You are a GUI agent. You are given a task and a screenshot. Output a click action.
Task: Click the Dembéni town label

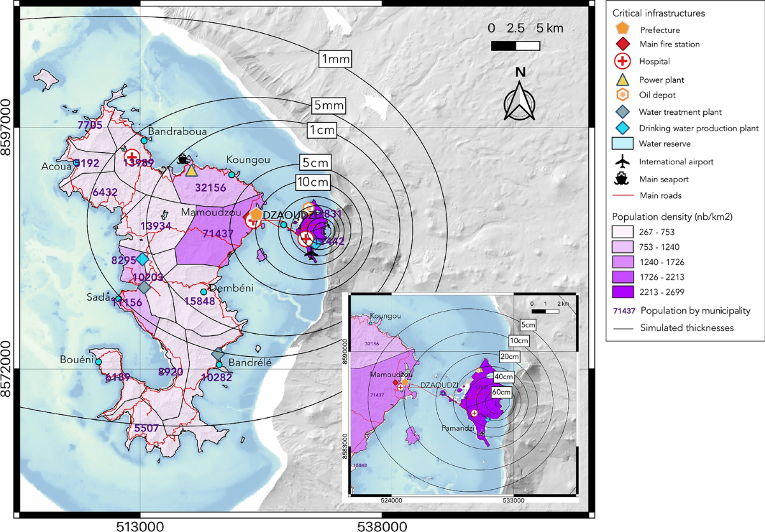tap(229, 288)
